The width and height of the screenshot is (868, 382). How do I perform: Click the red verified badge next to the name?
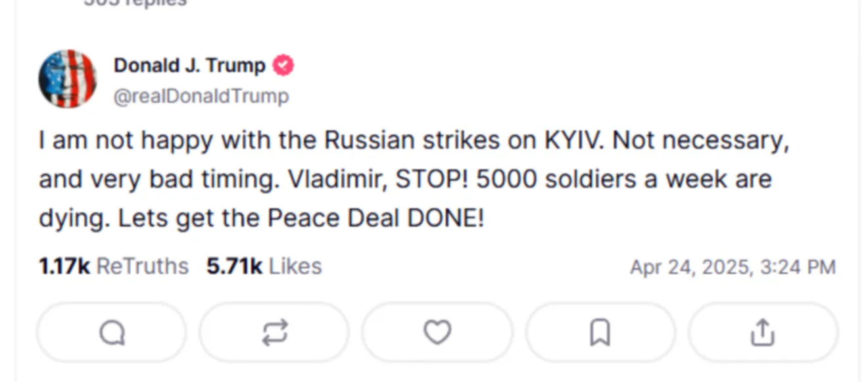tap(283, 66)
